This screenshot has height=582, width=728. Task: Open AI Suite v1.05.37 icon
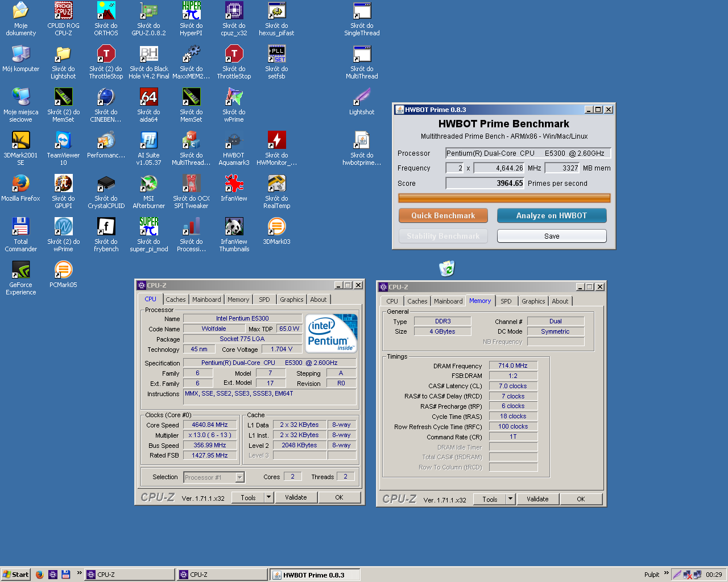pyautogui.click(x=148, y=148)
